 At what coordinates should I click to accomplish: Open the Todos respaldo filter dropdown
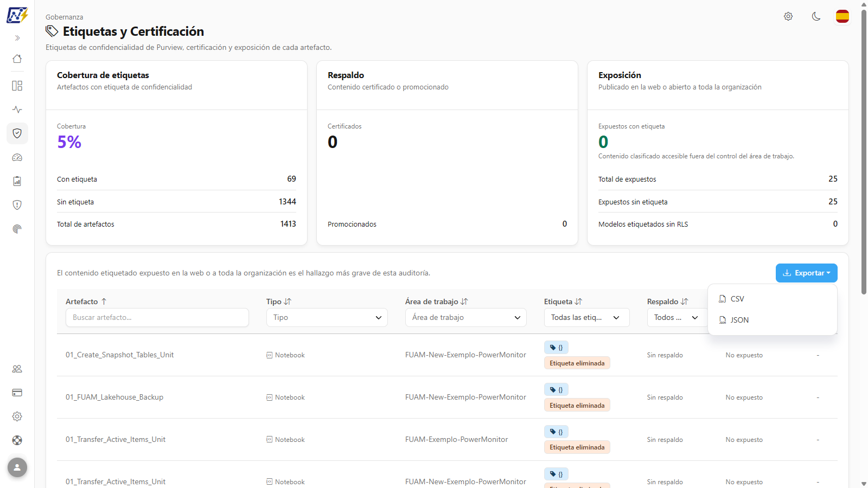676,318
